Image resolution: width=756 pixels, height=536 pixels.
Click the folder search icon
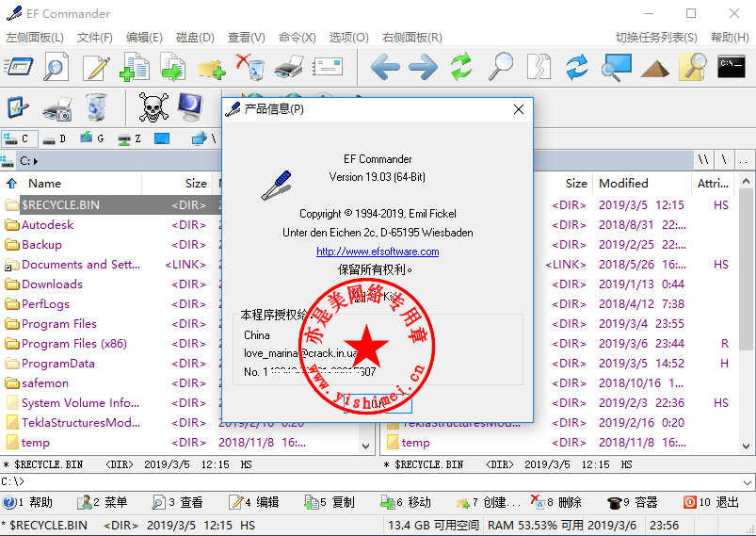click(x=693, y=67)
